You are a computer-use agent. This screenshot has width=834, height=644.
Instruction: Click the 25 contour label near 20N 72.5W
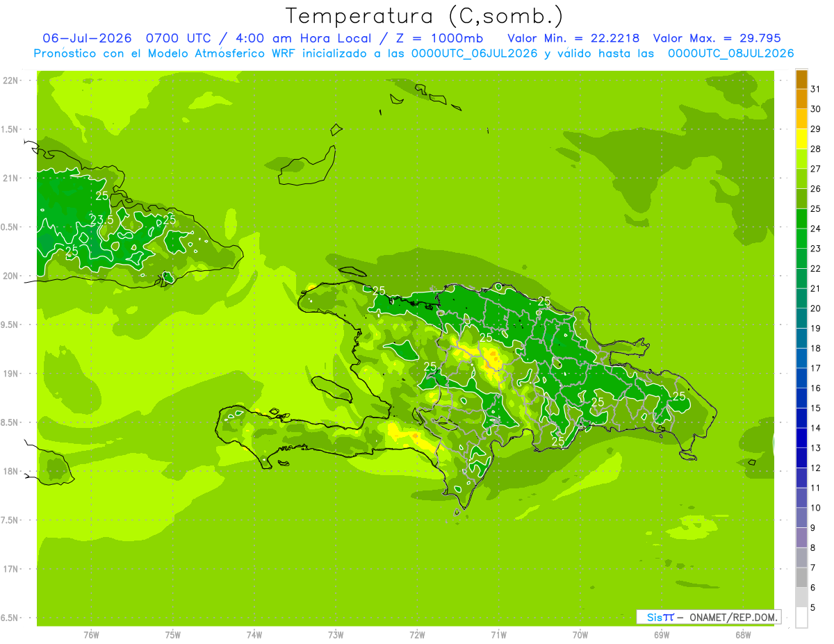[x=379, y=290]
